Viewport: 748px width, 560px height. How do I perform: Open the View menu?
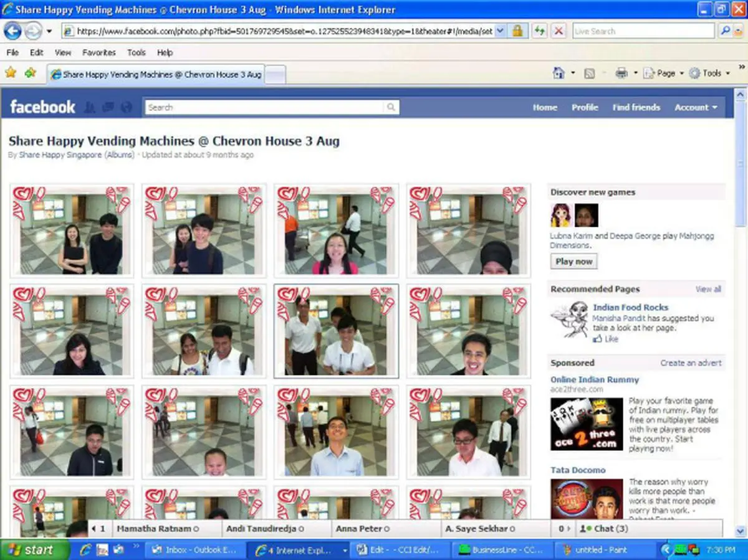[x=63, y=53]
